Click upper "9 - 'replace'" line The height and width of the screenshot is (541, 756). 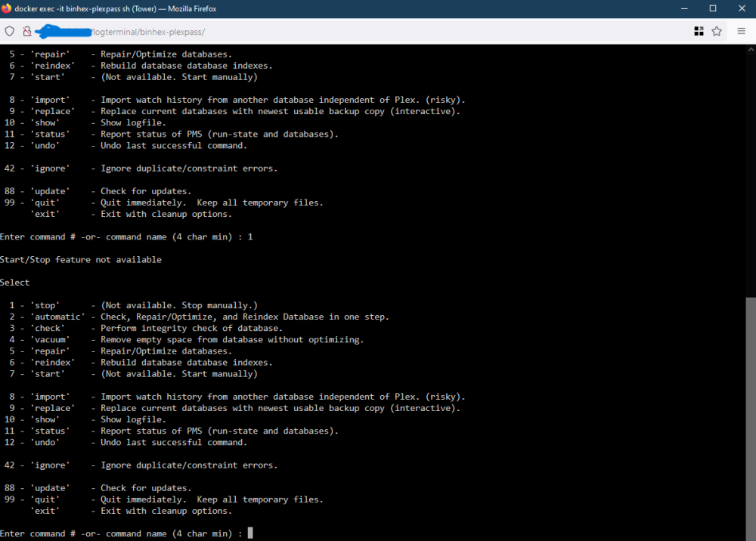coord(234,111)
